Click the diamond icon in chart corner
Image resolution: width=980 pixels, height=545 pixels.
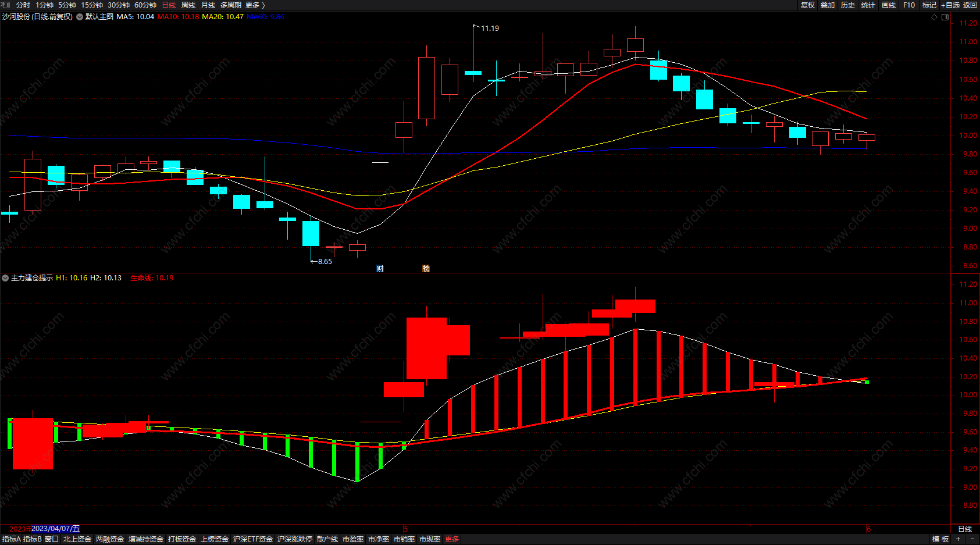[x=935, y=17]
